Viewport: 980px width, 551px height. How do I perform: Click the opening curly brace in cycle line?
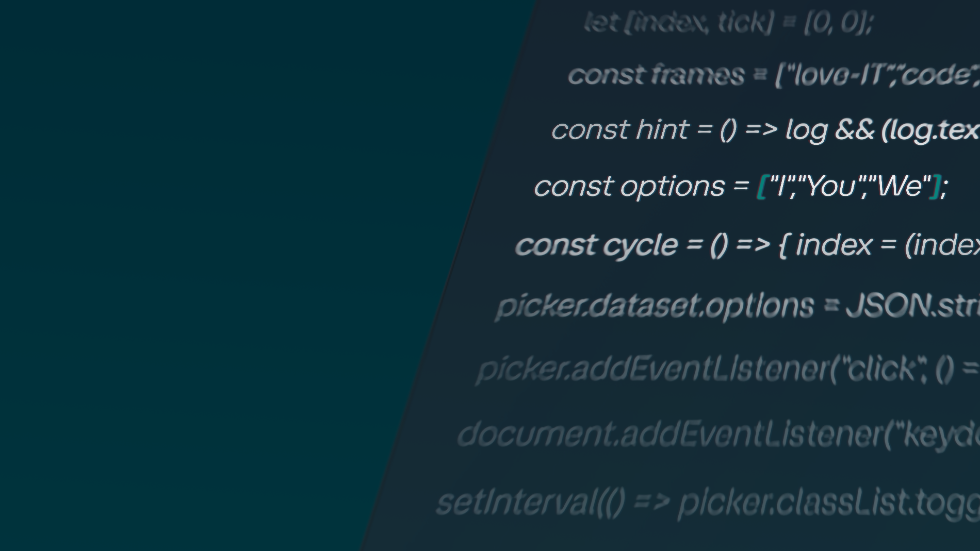(782, 245)
